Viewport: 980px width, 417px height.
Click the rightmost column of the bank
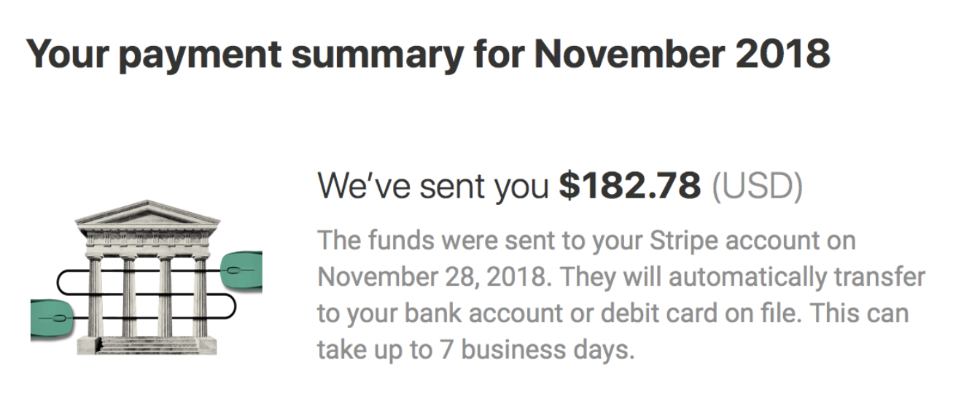pos(201,296)
